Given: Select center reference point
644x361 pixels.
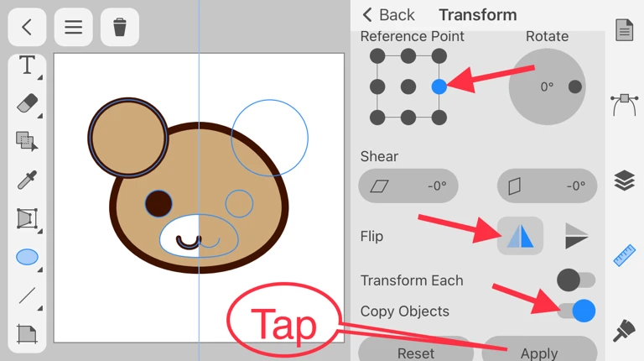Looking at the screenshot, I should 408,86.
